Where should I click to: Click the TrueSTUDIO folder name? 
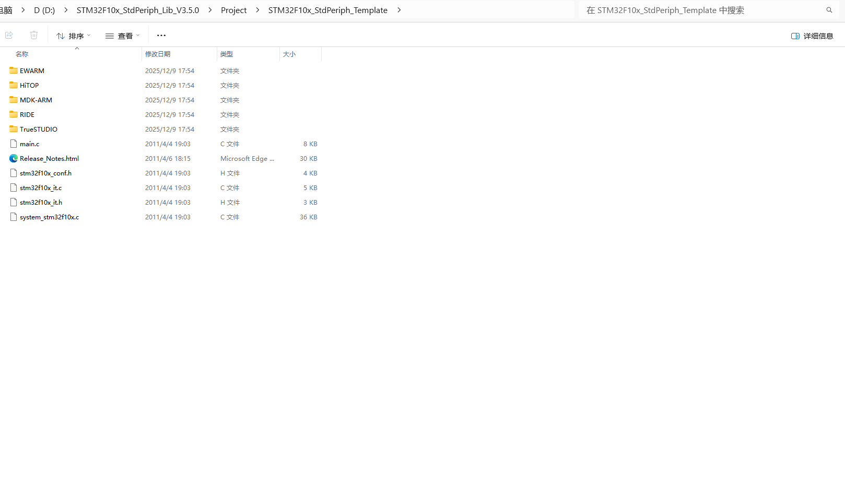(39, 129)
